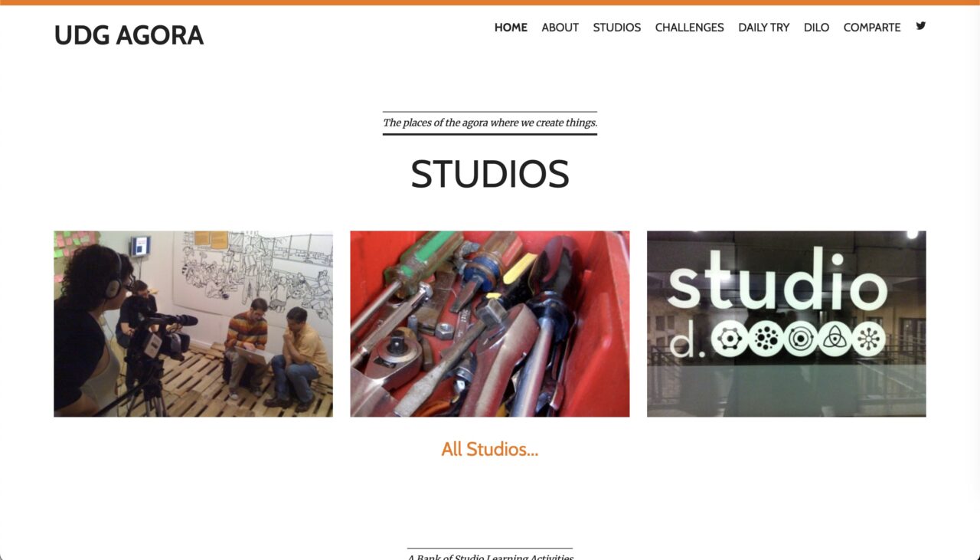Open the DILO menu link
980x560 pixels.
pos(816,28)
